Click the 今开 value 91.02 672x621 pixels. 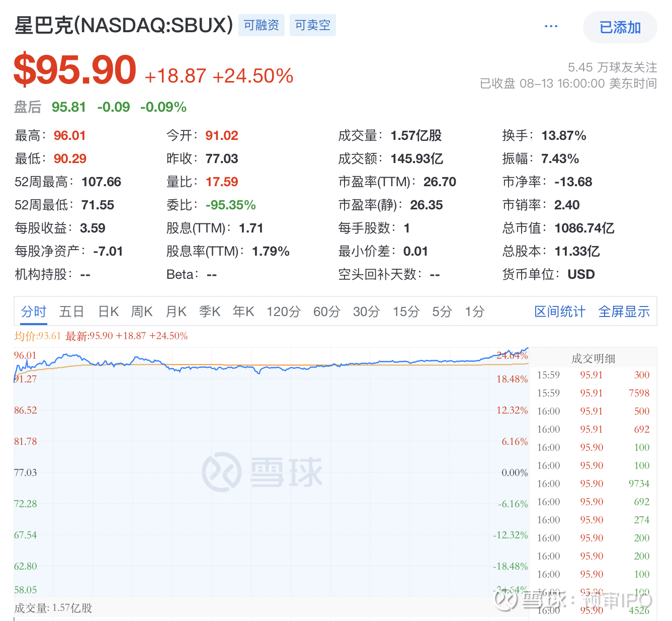click(x=222, y=136)
